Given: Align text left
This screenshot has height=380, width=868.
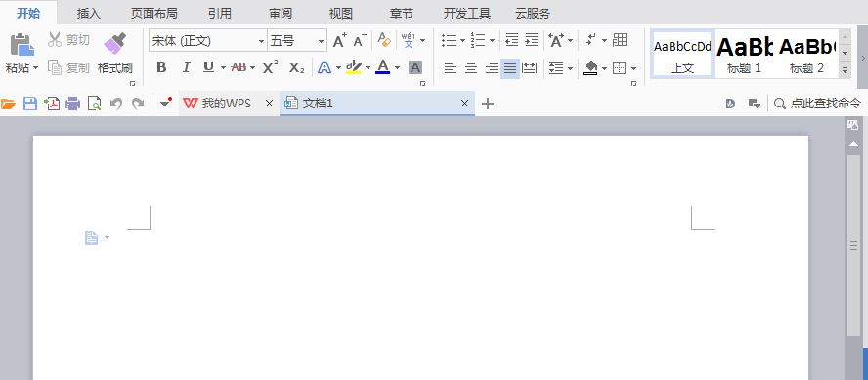Looking at the screenshot, I should tap(452, 68).
